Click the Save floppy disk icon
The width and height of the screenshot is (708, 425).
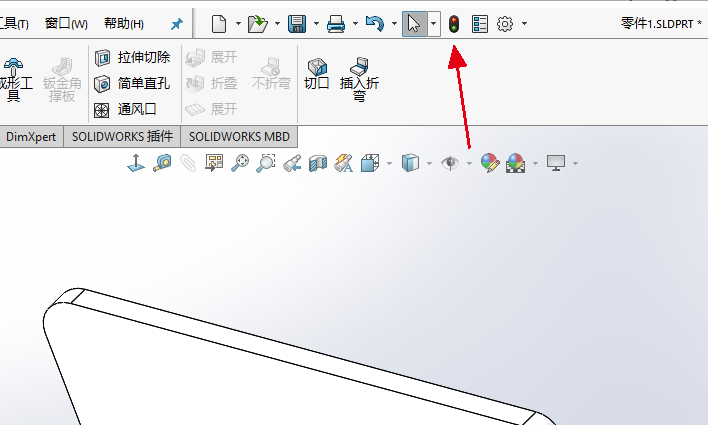297,23
